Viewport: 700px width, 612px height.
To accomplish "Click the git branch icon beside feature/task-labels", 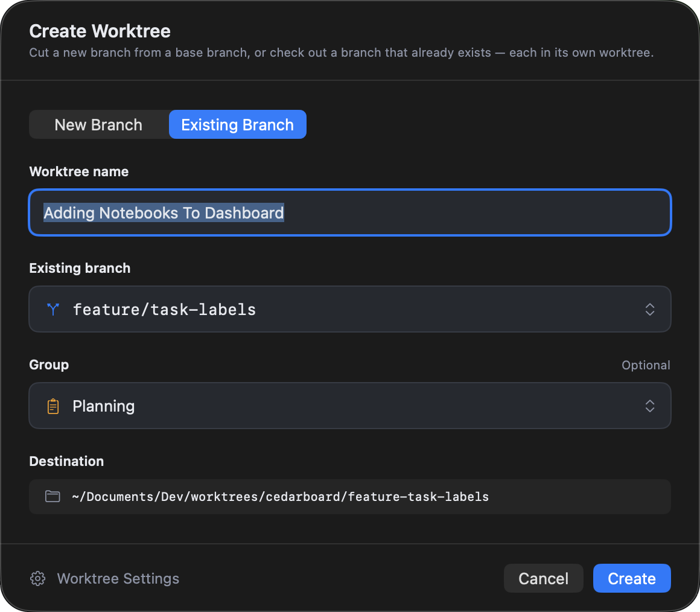I will (x=53, y=310).
